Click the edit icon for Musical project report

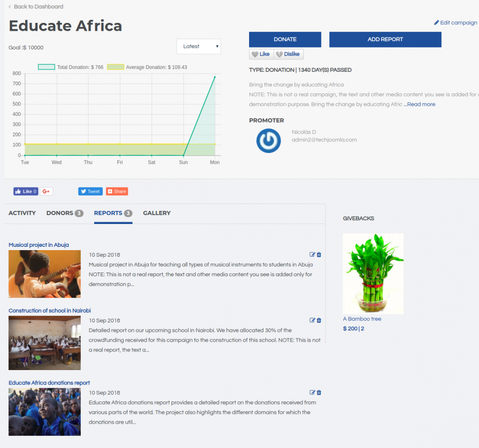pos(312,255)
